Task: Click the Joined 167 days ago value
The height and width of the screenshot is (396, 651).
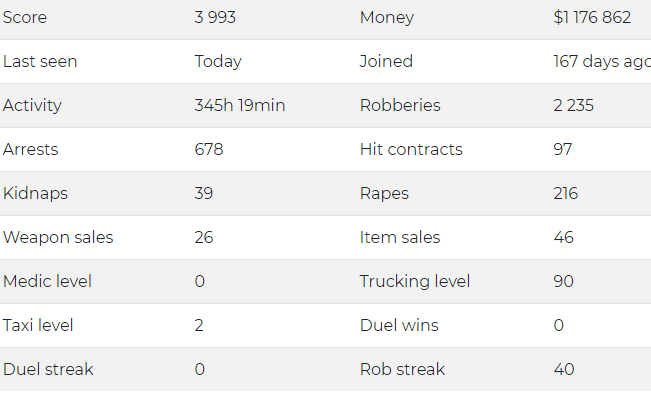Action: pos(602,62)
